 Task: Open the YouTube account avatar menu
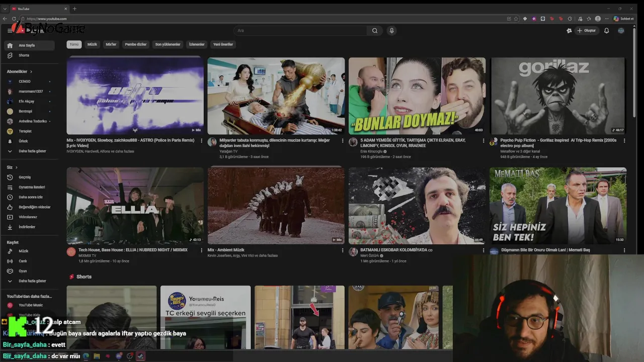point(621,31)
